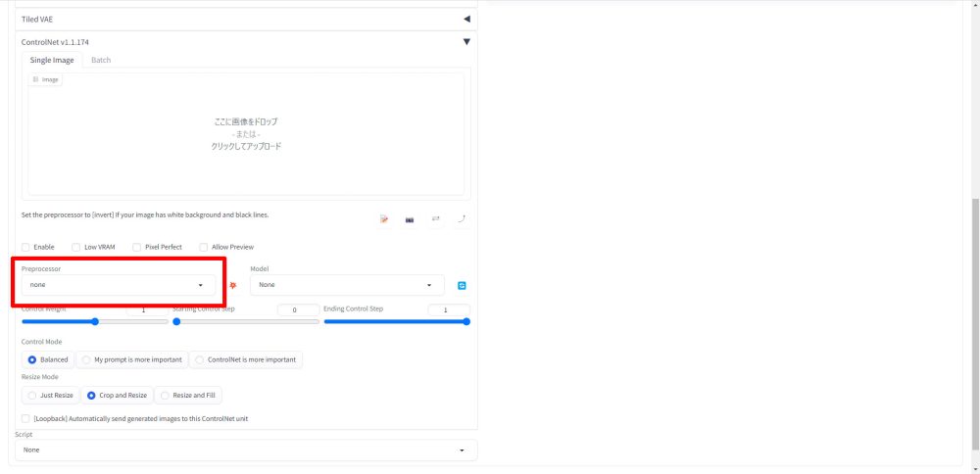Open the Preprocessor dropdown

click(119, 285)
